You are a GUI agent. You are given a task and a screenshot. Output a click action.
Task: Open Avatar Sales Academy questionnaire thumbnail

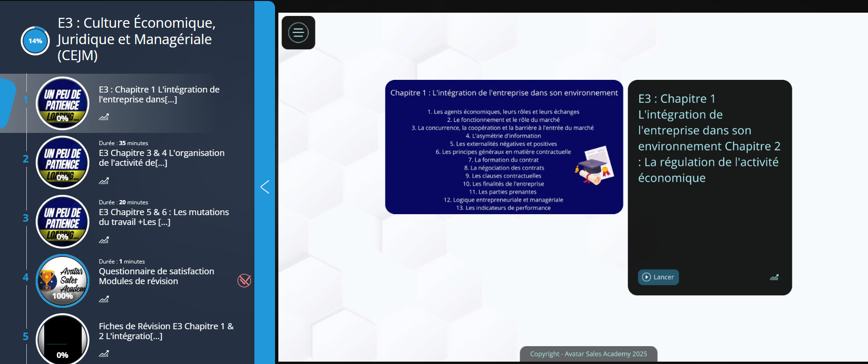63,281
